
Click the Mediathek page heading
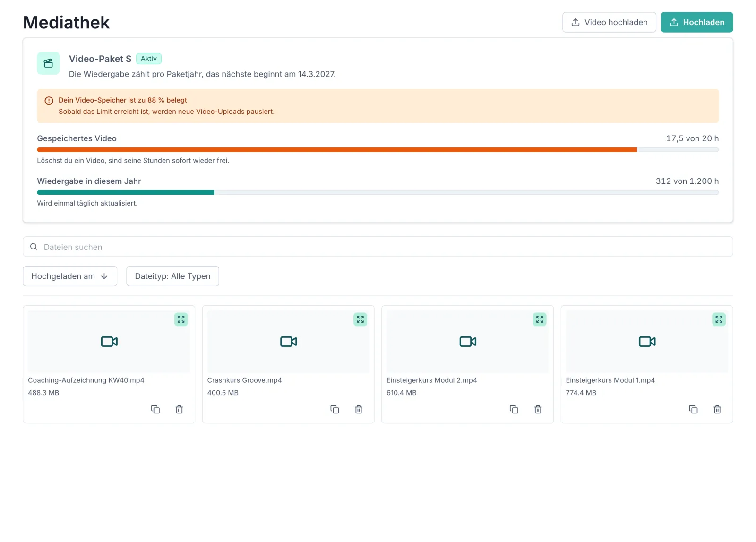tap(67, 22)
